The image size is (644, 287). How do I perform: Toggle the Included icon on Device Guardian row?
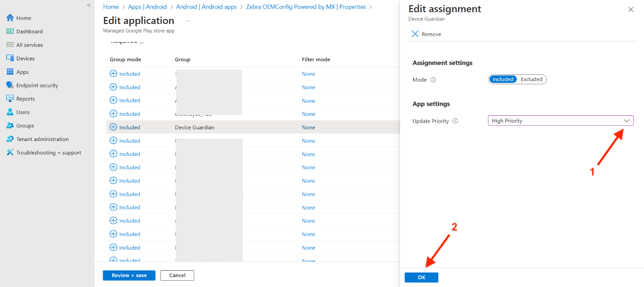[x=114, y=128]
